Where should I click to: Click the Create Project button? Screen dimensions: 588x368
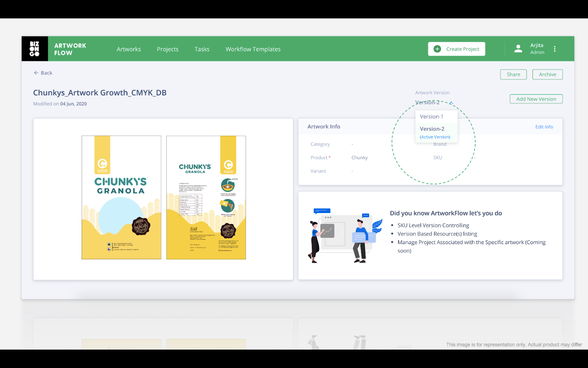pyautogui.click(x=457, y=49)
